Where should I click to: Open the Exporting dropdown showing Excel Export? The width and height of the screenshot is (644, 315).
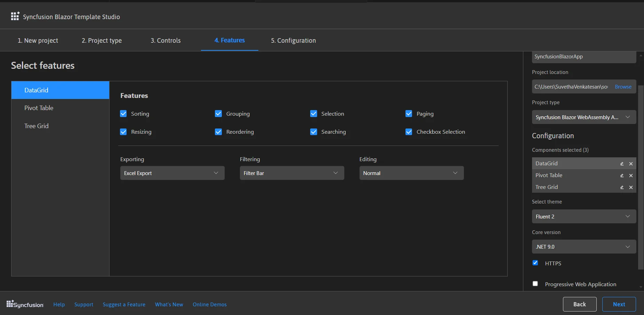pyautogui.click(x=172, y=173)
